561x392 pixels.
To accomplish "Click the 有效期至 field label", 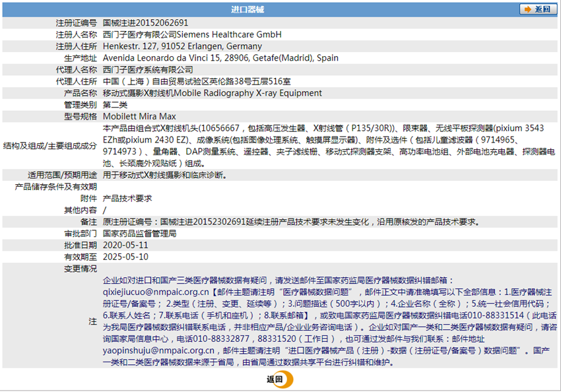I will pyautogui.click(x=81, y=257).
